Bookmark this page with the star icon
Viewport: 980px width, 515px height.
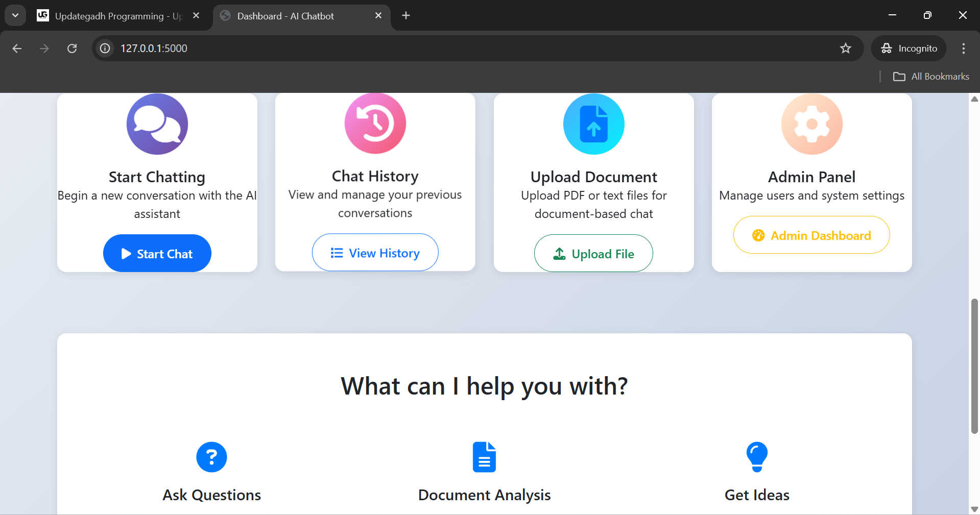pos(846,48)
